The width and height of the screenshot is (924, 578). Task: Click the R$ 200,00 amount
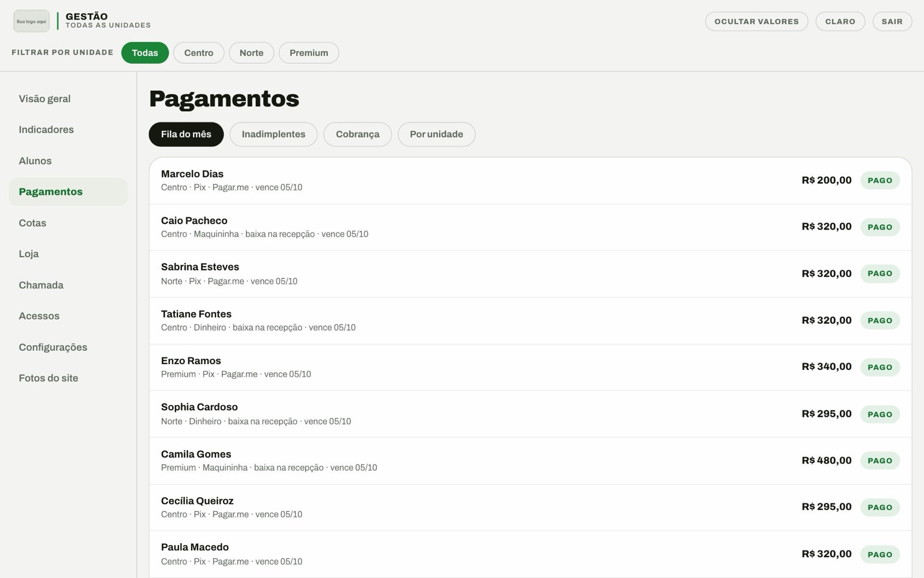(826, 180)
